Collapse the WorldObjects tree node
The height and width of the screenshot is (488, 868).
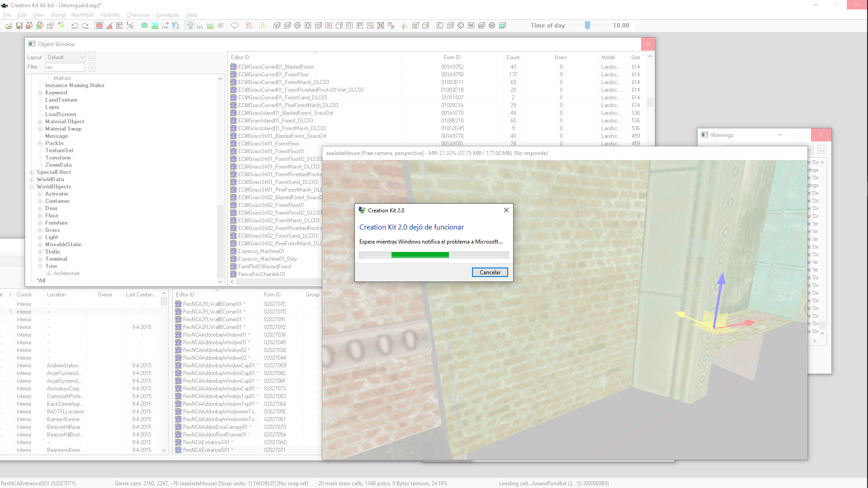point(32,187)
